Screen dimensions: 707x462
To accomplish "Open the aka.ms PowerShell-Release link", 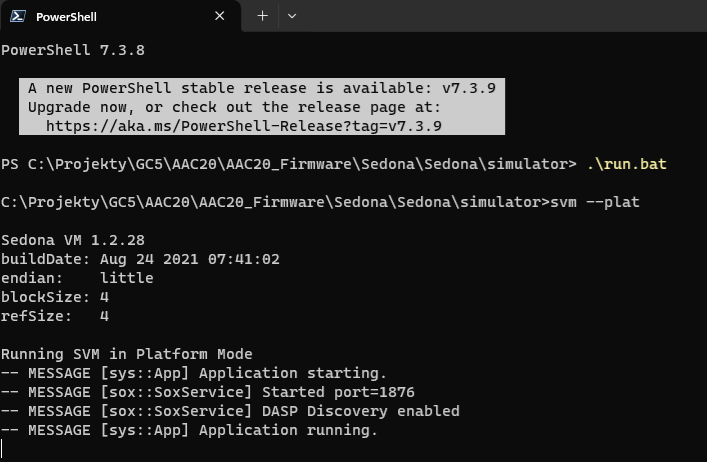I will (244, 126).
